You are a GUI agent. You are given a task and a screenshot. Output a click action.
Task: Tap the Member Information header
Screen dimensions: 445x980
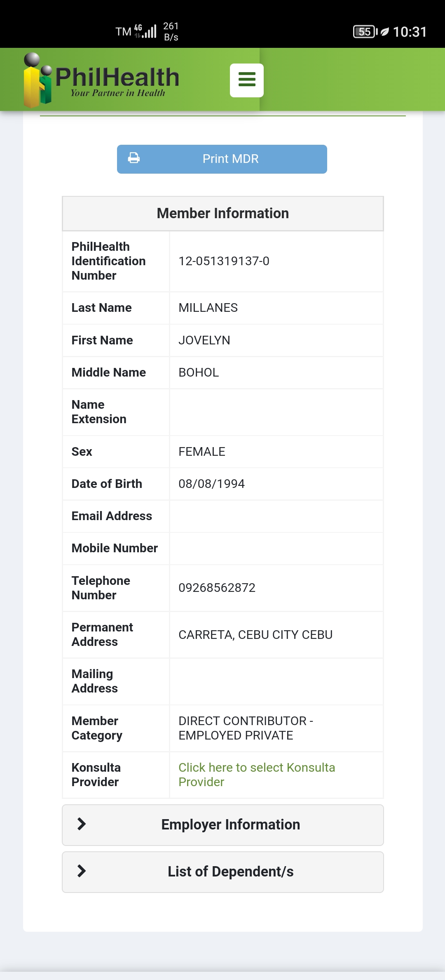click(222, 213)
